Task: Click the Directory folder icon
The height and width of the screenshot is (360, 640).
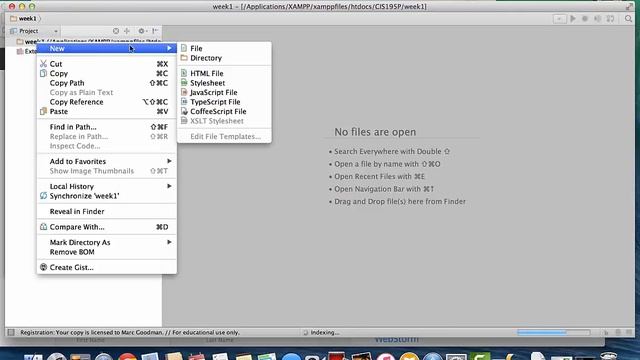Action: tap(184, 58)
